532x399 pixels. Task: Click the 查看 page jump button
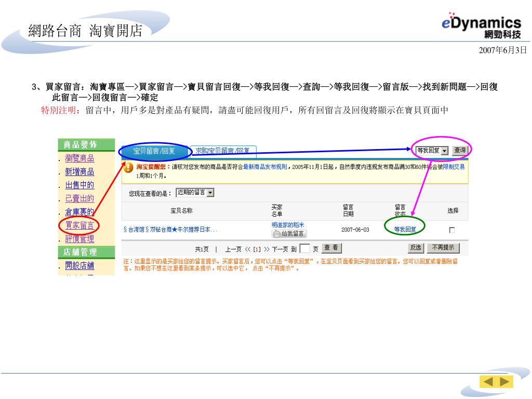coord(331,248)
